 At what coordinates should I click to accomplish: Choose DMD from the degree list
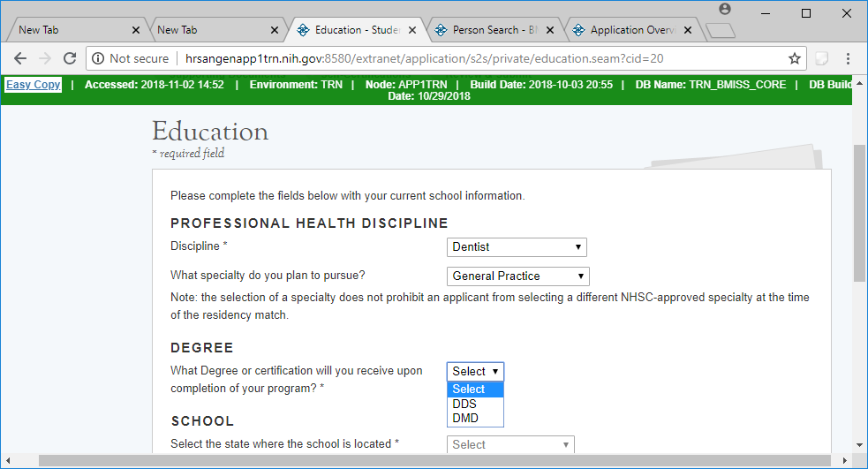[466, 418]
